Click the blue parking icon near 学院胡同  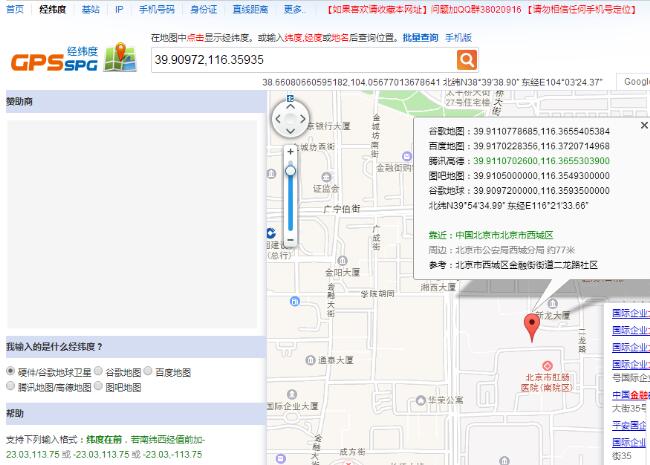pyautogui.click(x=294, y=301)
